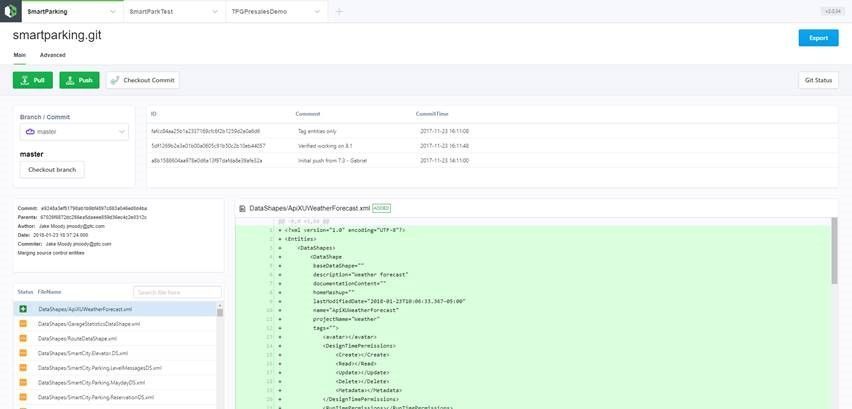852x409 pixels.
Task: Click the Comment column header
Action: (x=308, y=114)
